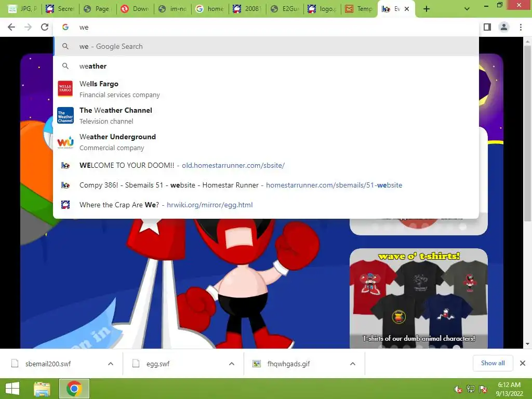Screen dimensions: 532x399
Task: Switch to the 'Temp' mail tab
Action: coord(359,9)
